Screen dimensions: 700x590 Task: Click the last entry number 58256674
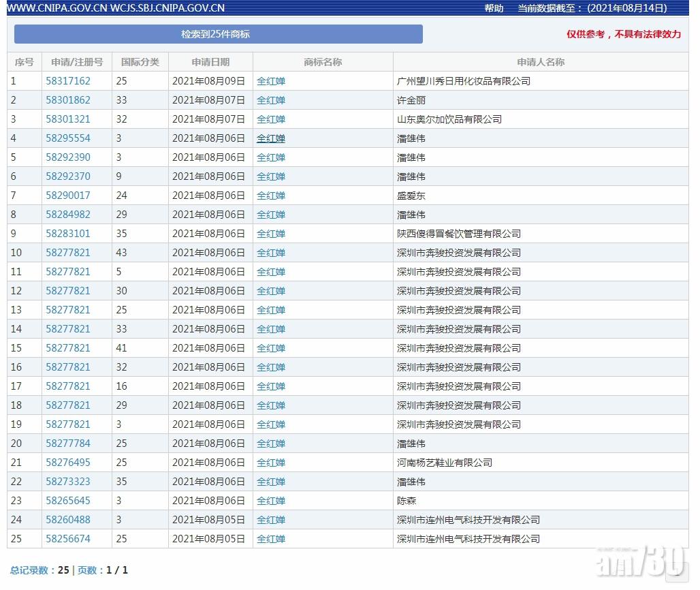click(x=68, y=539)
